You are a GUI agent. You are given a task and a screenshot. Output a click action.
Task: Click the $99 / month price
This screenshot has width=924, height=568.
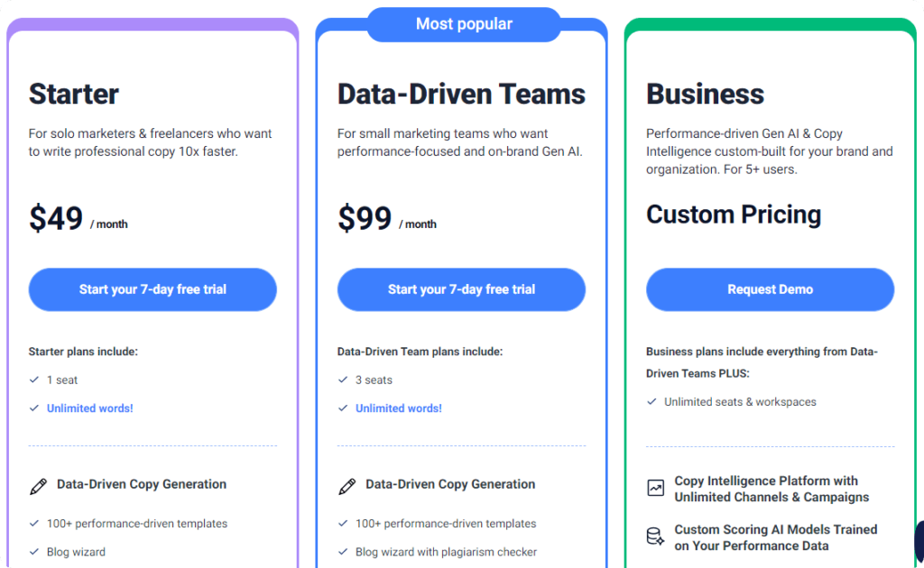coord(387,218)
